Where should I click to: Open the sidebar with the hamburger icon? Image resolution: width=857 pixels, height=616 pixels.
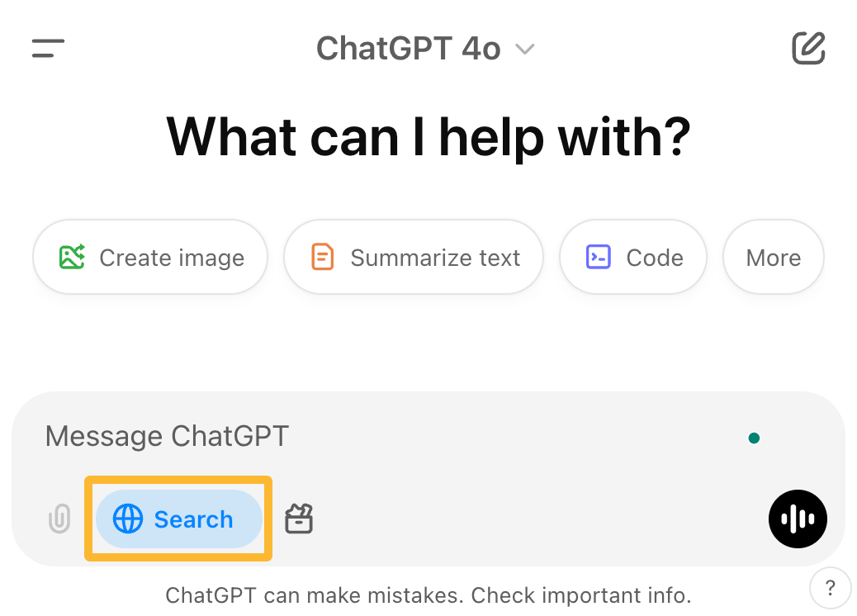pos(47,48)
